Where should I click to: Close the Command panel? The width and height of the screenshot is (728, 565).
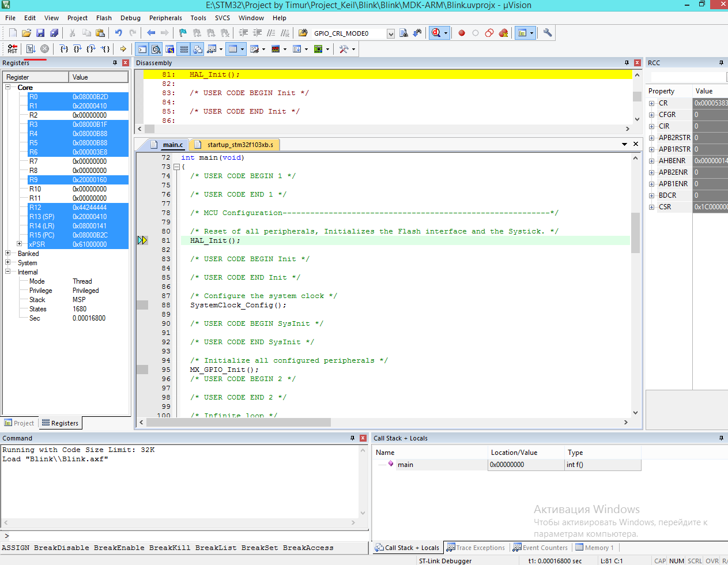tap(363, 438)
